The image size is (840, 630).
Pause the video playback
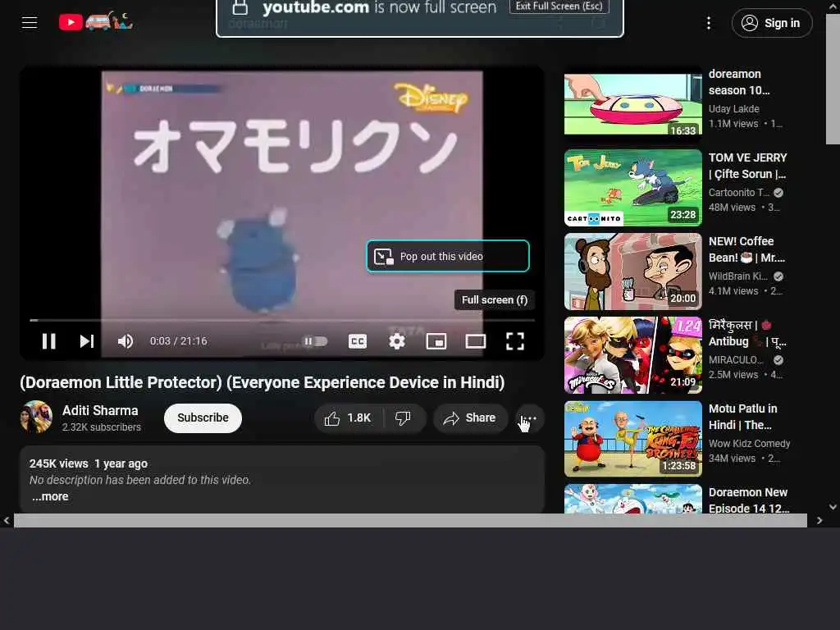[x=48, y=341]
